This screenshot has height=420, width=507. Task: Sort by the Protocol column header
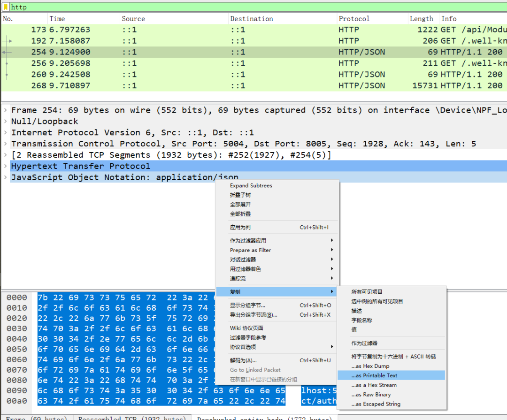pyautogui.click(x=372, y=19)
